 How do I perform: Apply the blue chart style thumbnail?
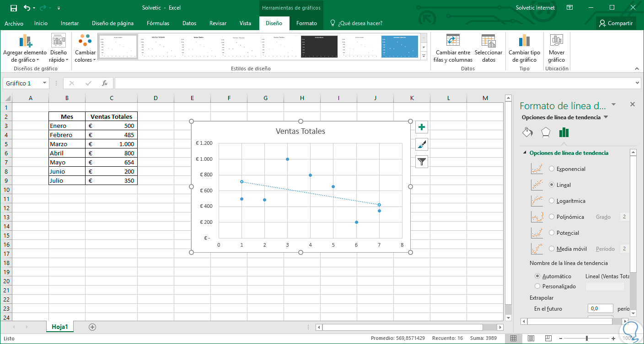(x=400, y=47)
